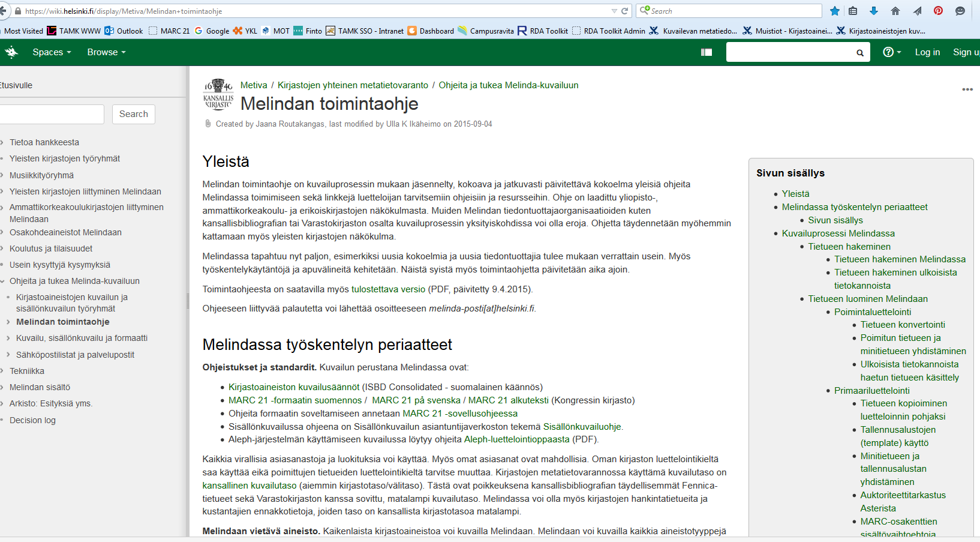Open MARC 21 på svenska link

(416, 400)
